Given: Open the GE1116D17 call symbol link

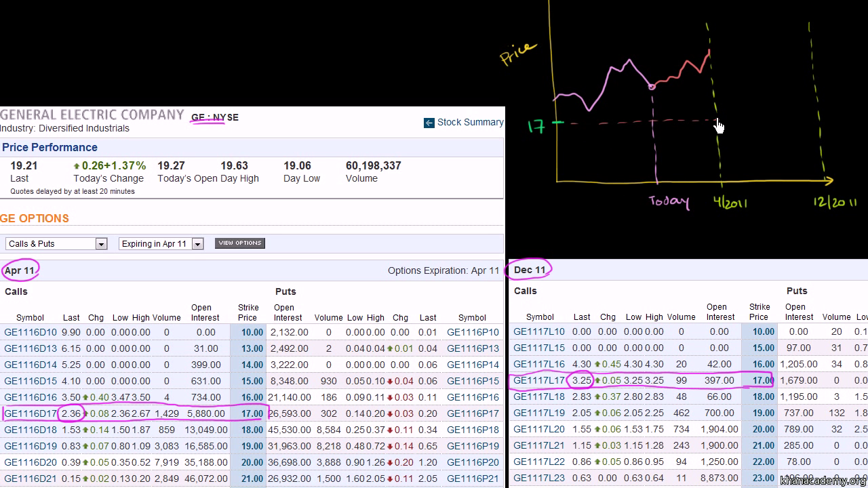Looking at the screenshot, I should pos(31,413).
